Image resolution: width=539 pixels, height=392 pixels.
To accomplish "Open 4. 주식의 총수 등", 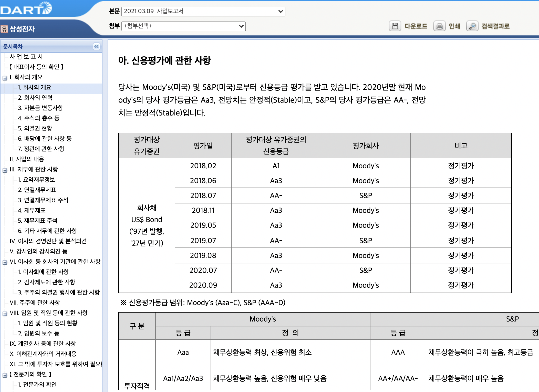I will click(39, 118).
